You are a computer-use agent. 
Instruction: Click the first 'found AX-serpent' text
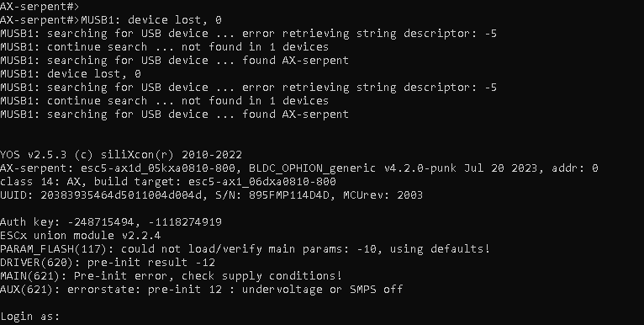point(295,60)
